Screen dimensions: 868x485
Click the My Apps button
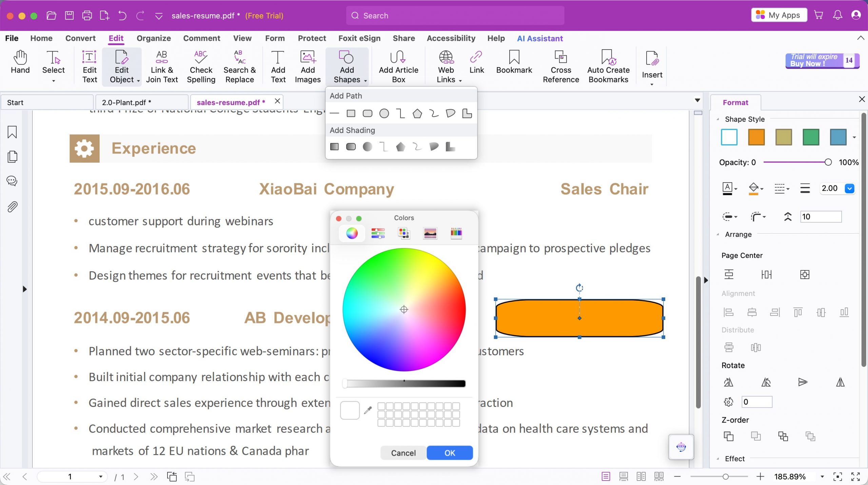coord(779,15)
